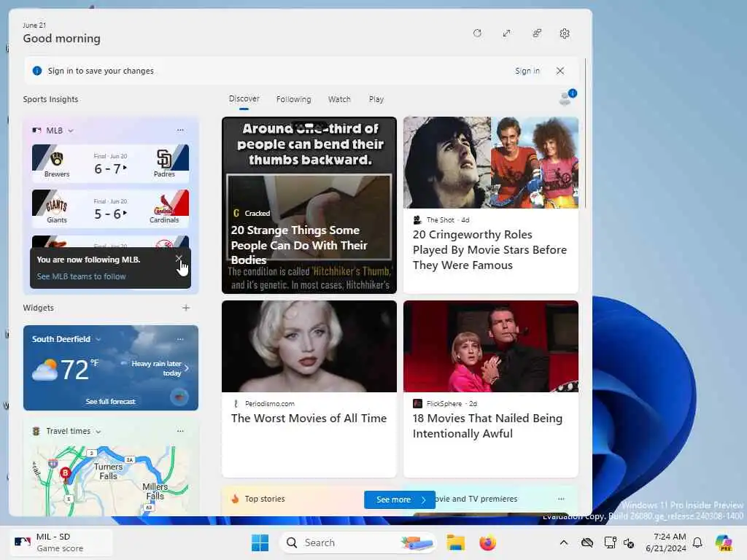The width and height of the screenshot is (747, 560).
Task: Click the cloud sync tray icon
Action: click(x=587, y=542)
